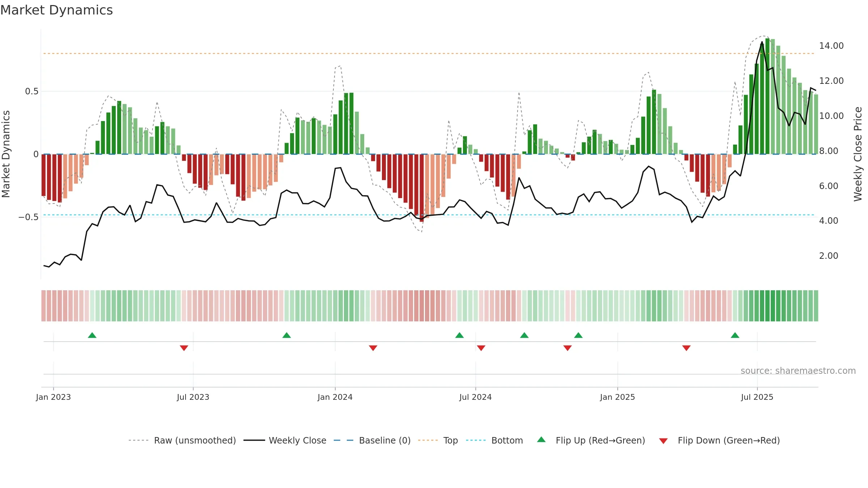
Task: Click the Jul 2025 x-axis label
Action: point(757,397)
